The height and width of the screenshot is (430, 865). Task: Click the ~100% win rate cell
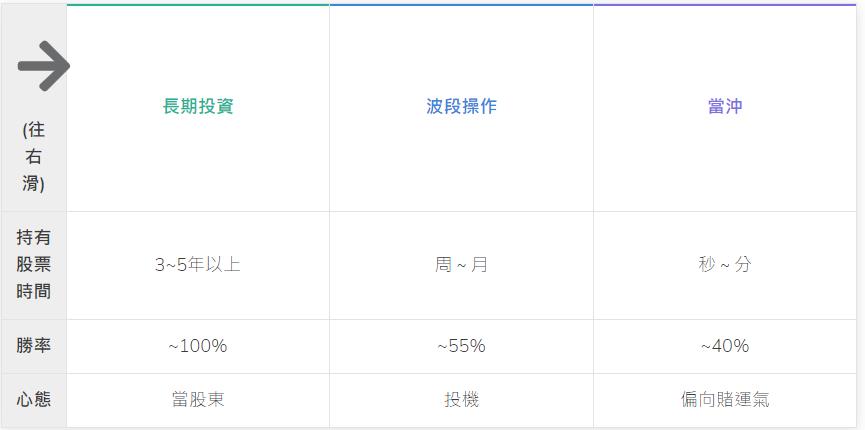198,346
